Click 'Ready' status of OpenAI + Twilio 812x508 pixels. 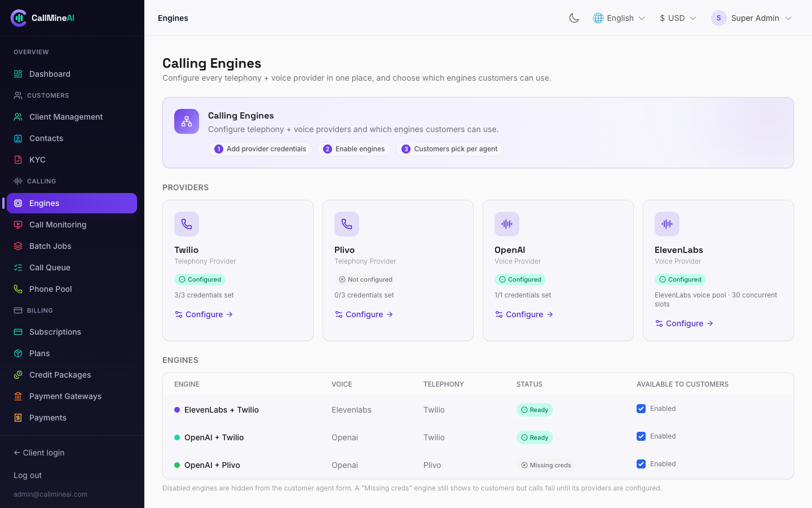click(x=535, y=437)
